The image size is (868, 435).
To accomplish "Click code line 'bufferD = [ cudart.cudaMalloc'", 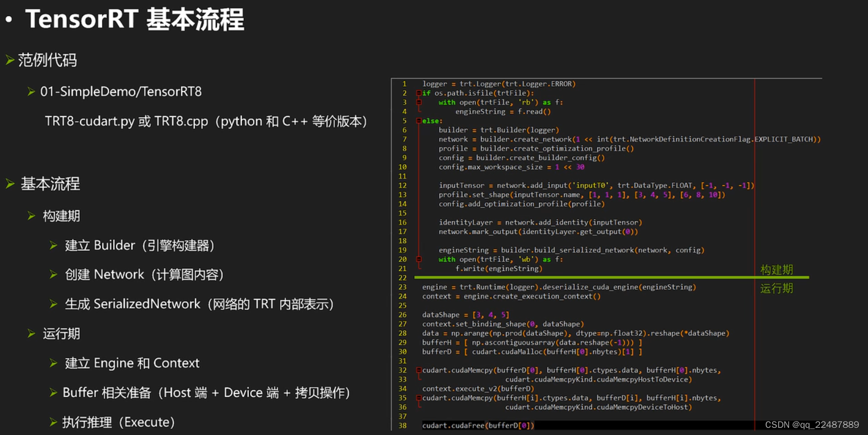I will click(x=532, y=352).
